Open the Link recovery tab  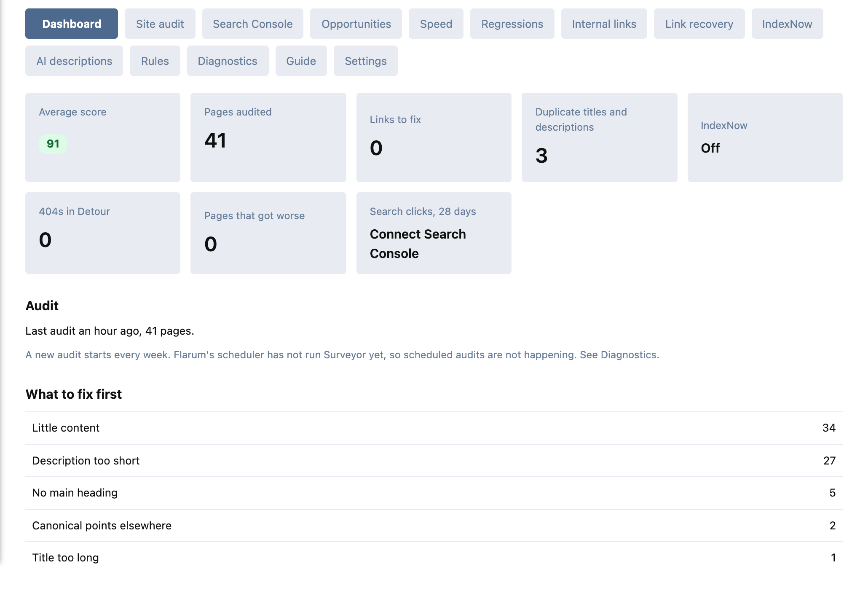click(699, 24)
